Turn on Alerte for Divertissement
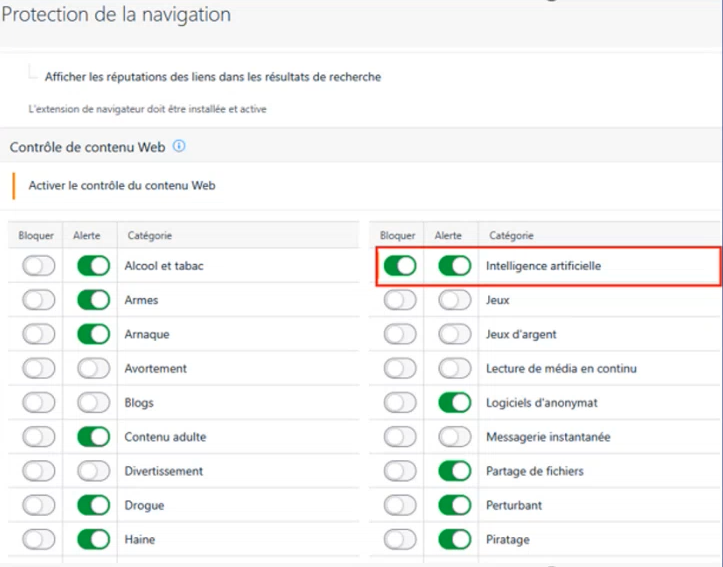The width and height of the screenshot is (723, 567). point(93,471)
